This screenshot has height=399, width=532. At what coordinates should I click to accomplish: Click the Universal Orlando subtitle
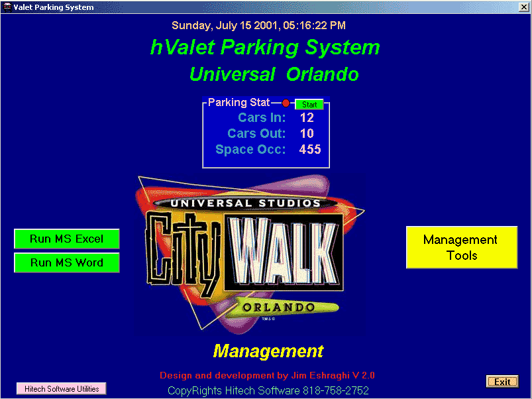(274, 74)
